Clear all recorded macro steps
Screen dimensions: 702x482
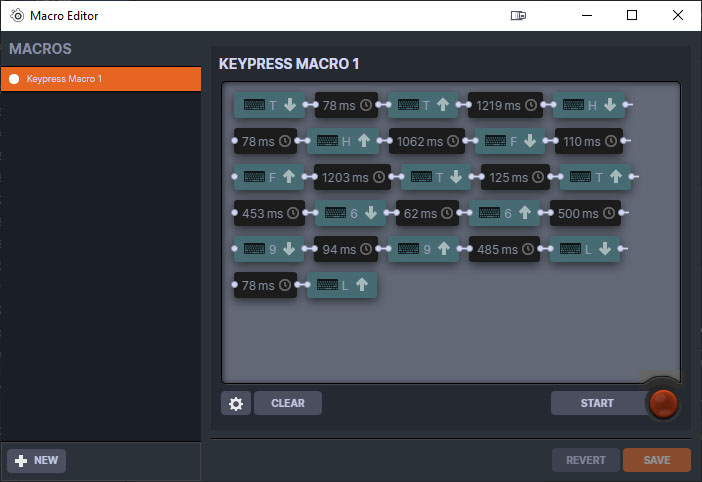point(288,403)
